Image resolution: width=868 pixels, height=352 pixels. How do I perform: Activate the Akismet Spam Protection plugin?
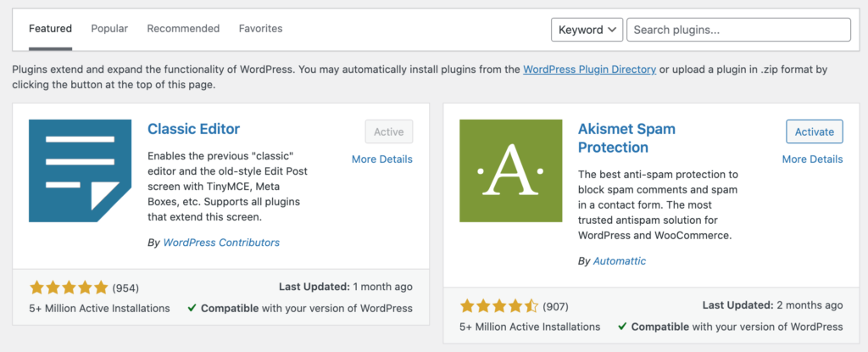pos(814,131)
